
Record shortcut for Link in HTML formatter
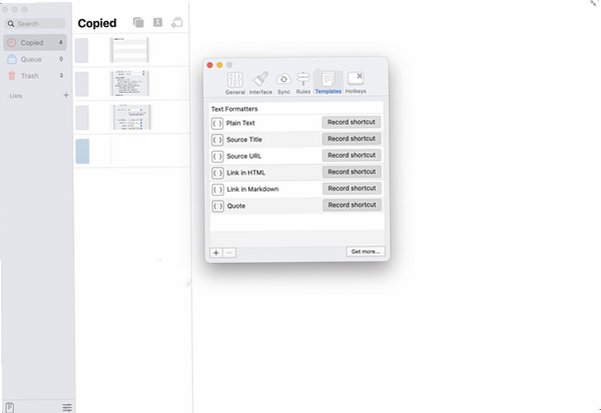[352, 172]
